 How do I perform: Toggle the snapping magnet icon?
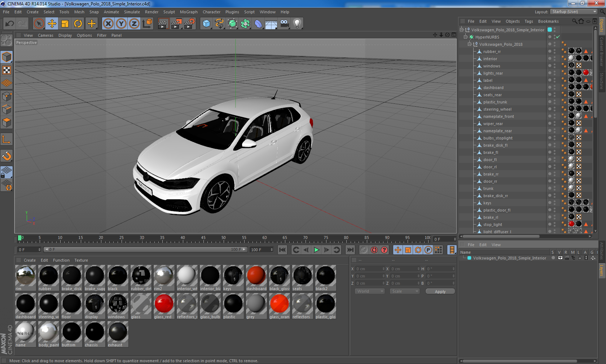(7, 156)
